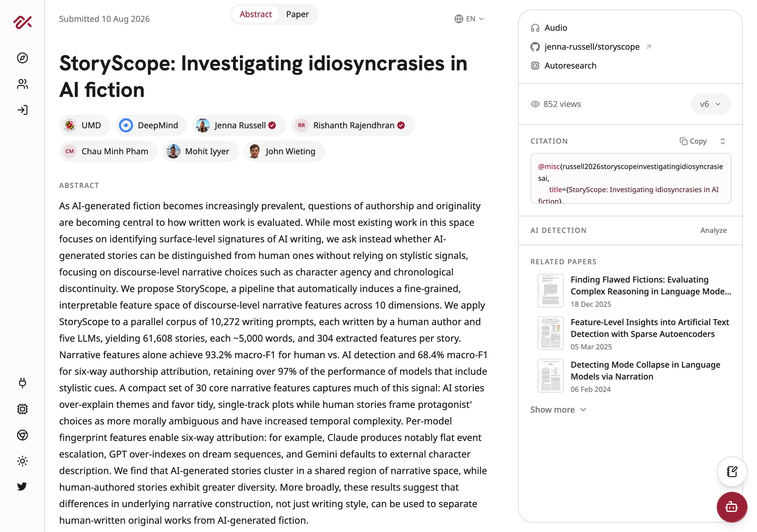Viewport: 757px width, 532px height.
Task: Click Jenna Russell's avatar photo
Action: (x=203, y=125)
